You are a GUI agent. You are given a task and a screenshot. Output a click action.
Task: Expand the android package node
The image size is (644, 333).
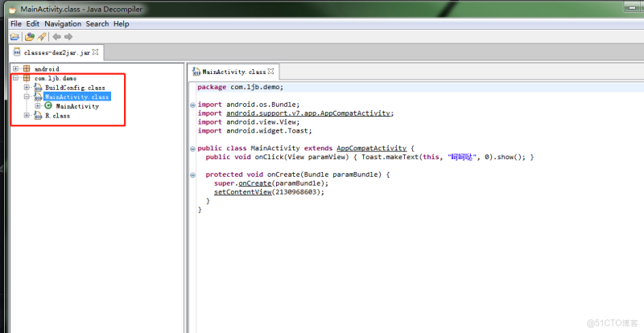point(15,68)
